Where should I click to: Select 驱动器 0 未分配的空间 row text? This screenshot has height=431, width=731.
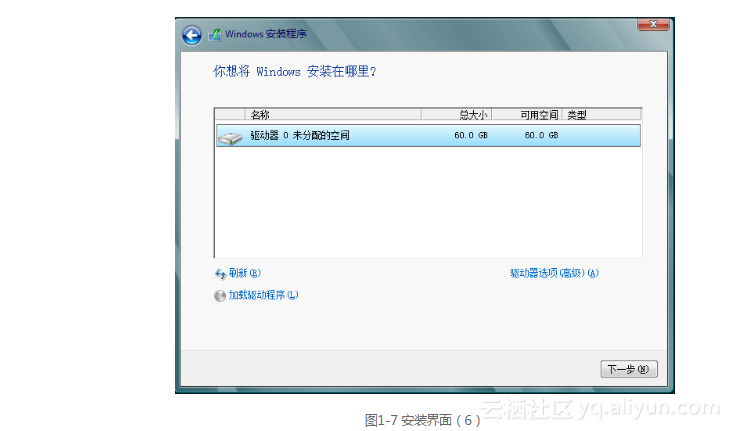(x=300, y=135)
